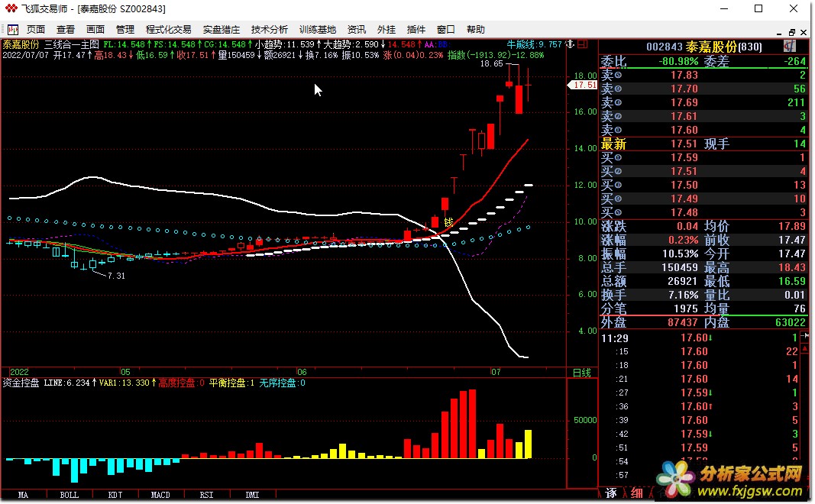Click the 最高 18.43 value
The image size is (815, 504).
pos(791,267)
